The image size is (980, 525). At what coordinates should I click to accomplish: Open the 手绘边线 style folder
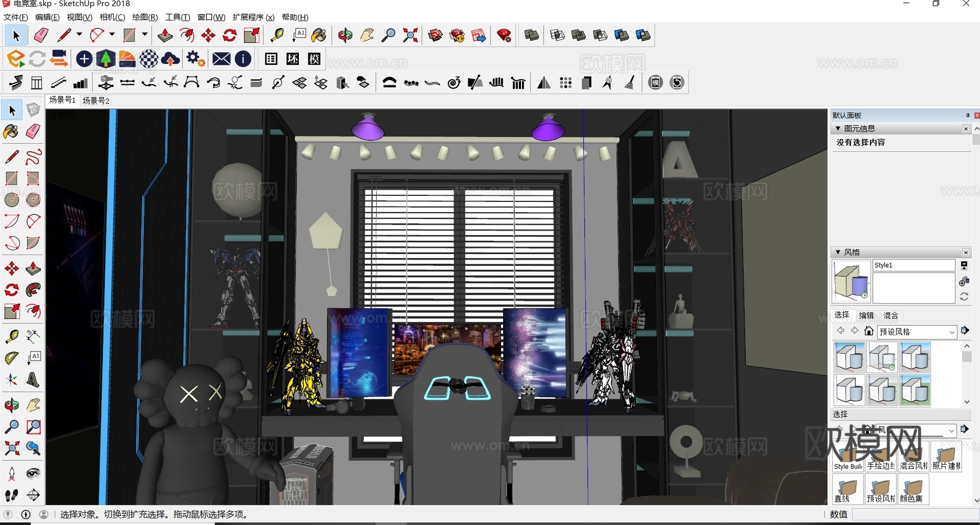pos(881,456)
